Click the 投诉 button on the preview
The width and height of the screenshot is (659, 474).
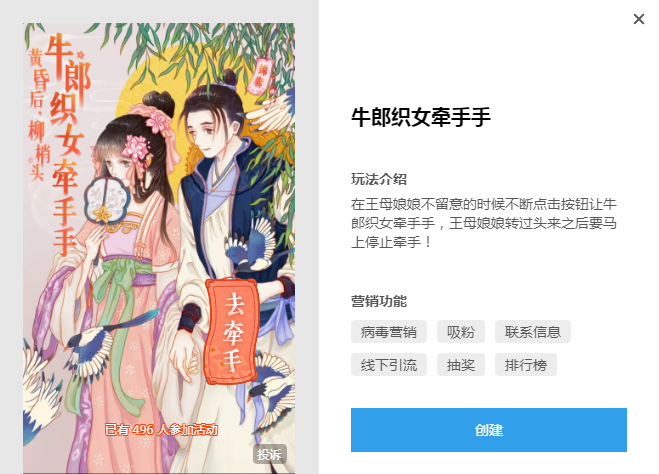(269, 454)
